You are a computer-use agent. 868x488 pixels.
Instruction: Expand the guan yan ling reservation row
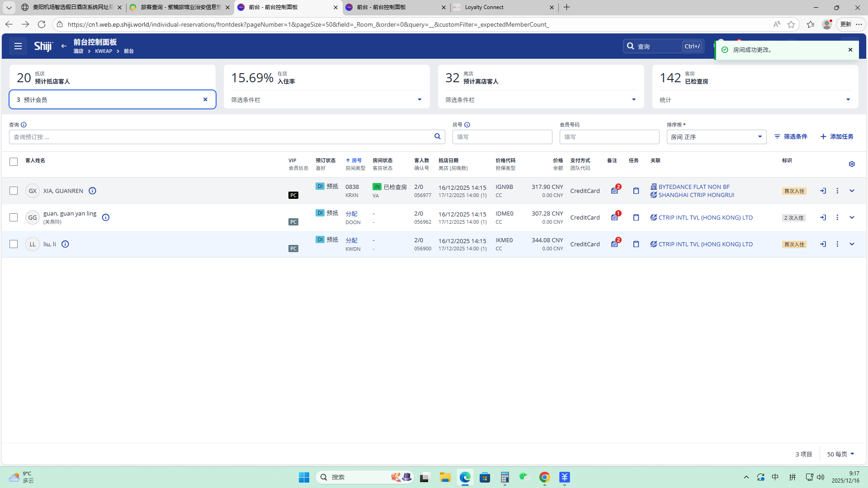(x=852, y=217)
